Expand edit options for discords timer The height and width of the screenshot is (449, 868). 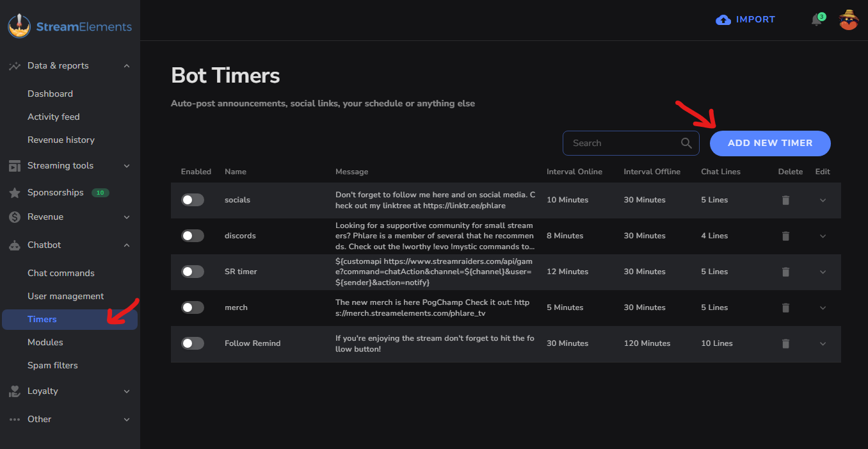coord(823,236)
